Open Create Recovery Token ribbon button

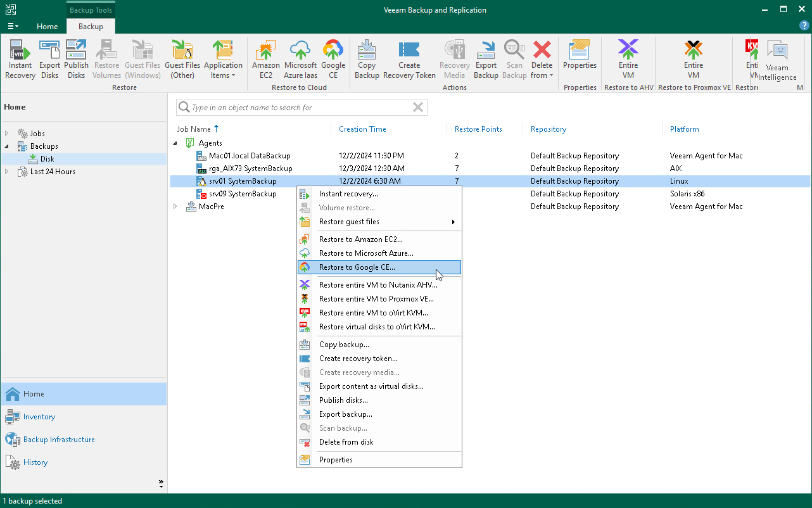coord(409,60)
